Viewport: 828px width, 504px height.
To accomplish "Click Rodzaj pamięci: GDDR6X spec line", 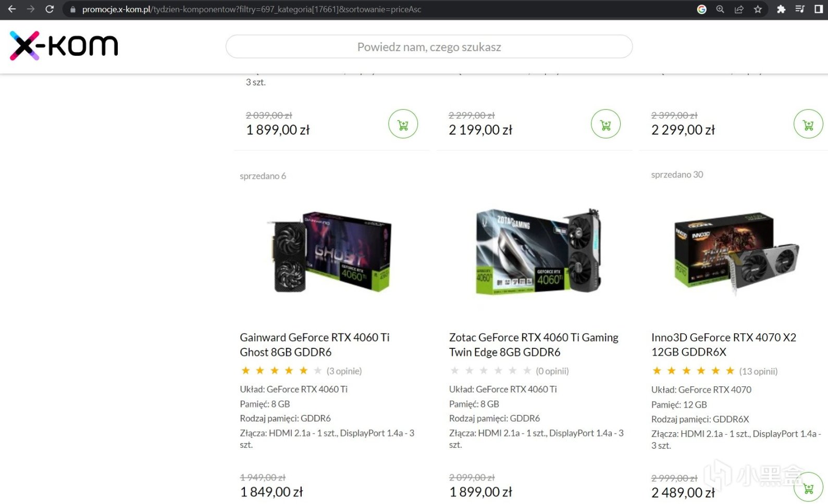I will coord(700,419).
